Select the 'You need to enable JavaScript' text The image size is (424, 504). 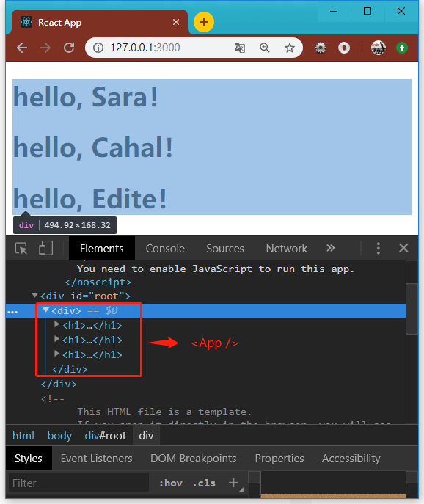point(216,269)
